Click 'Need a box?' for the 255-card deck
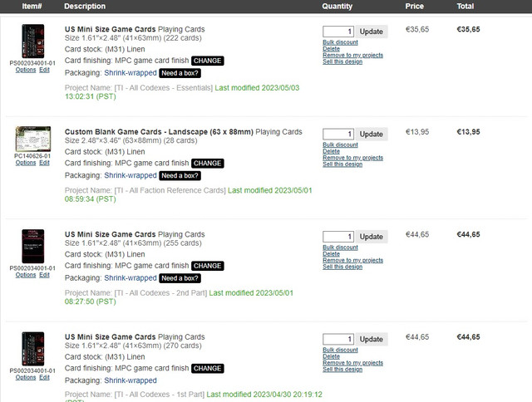The width and height of the screenshot is (532, 402). pos(180,278)
